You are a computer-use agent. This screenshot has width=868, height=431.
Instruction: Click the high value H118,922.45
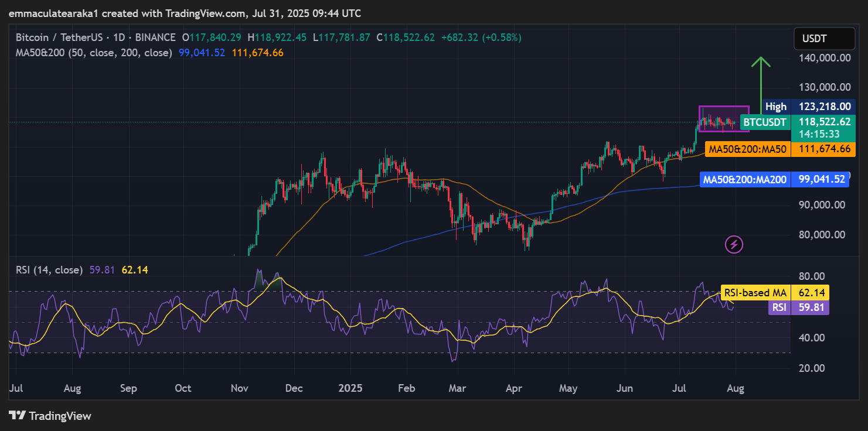277,37
